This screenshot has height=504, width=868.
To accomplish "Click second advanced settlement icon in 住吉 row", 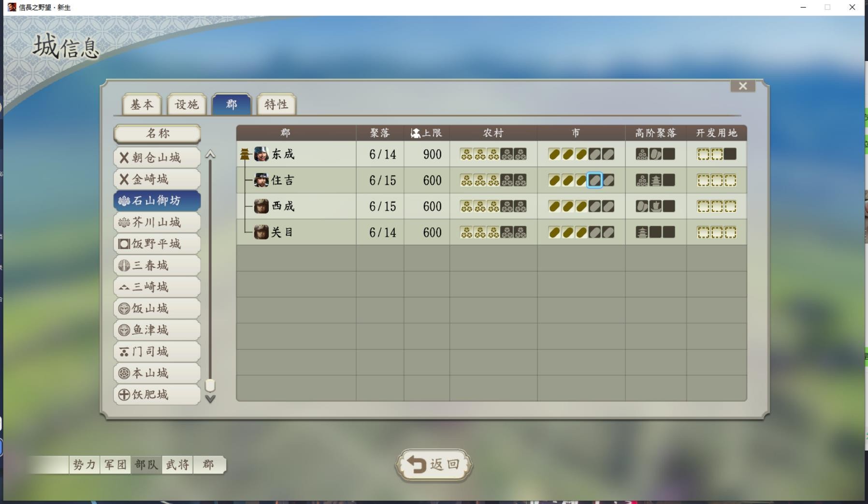I will click(655, 180).
